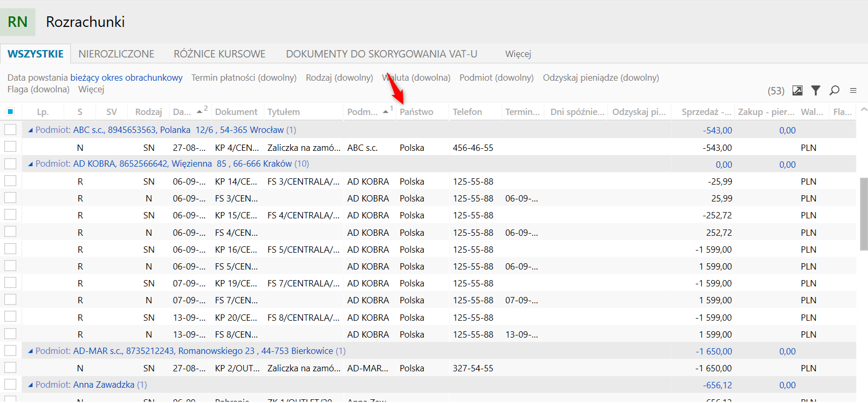Tick the checkbox for Podmiot ABC s.c. group
Screen dimensions: 868x403
10,130
